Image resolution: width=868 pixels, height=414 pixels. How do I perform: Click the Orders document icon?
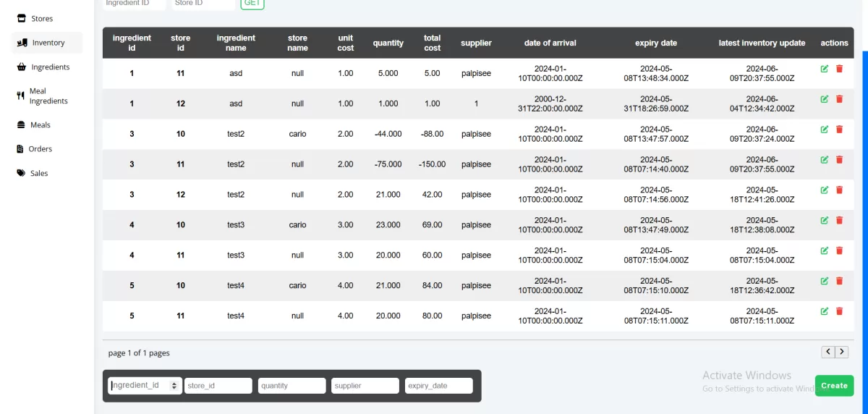(x=20, y=148)
